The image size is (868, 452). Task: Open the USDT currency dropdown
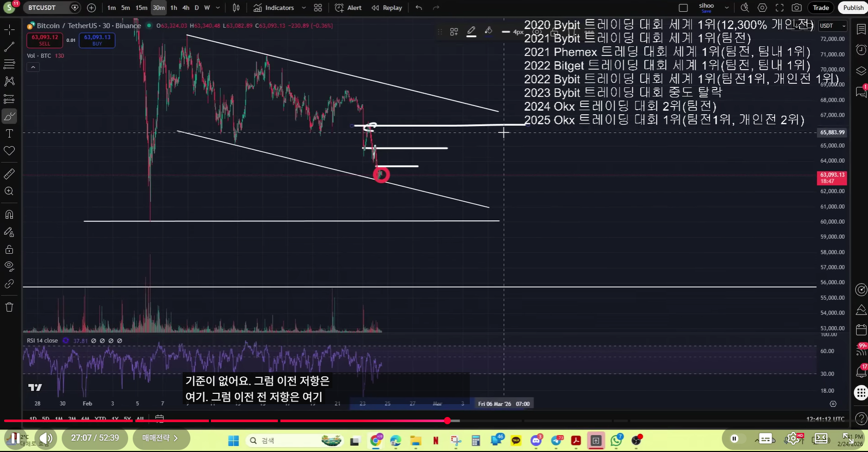pyautogui.click(x=832, y=26)
